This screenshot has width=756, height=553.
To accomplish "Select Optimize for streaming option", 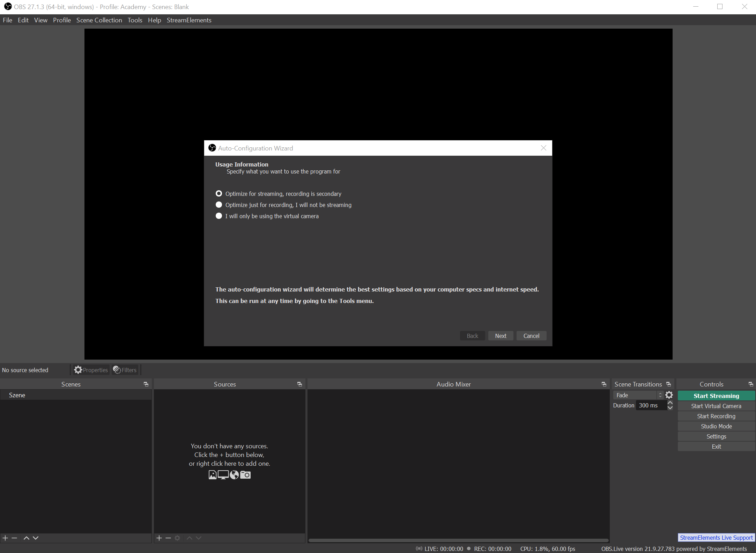I will click(x=219, y=193).
